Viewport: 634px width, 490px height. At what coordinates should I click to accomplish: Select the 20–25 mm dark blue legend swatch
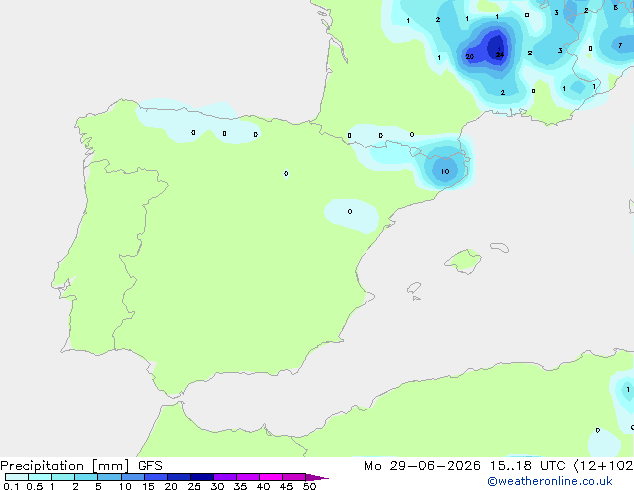pos(179,477)
